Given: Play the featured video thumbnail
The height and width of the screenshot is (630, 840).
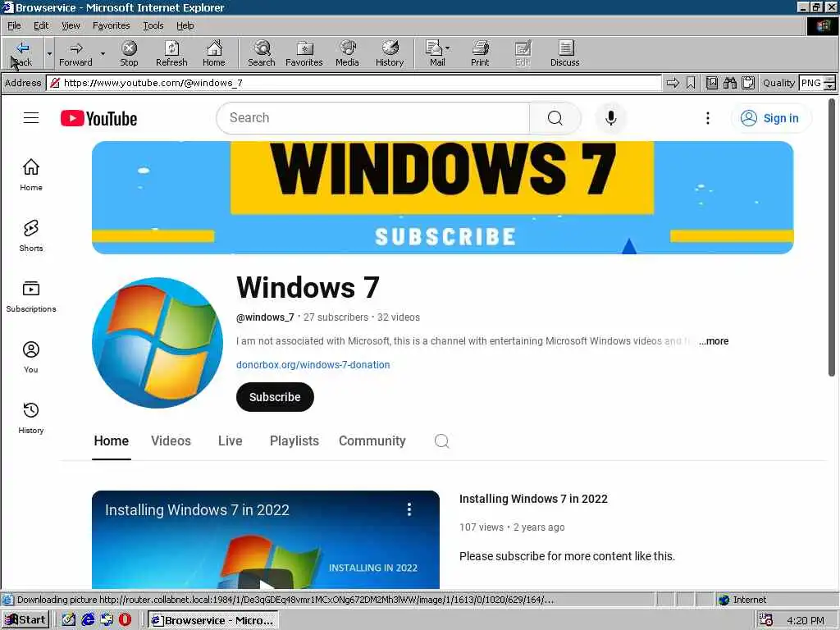Looking at the screenshot, I should tap(266, 540).
